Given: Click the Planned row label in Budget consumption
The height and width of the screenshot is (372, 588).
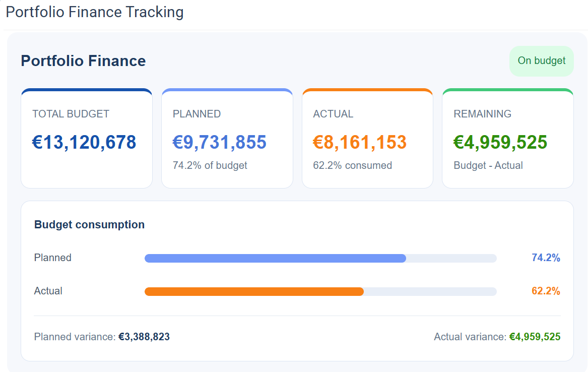Looking at the screenshot, I should click(x=52, y=258).
